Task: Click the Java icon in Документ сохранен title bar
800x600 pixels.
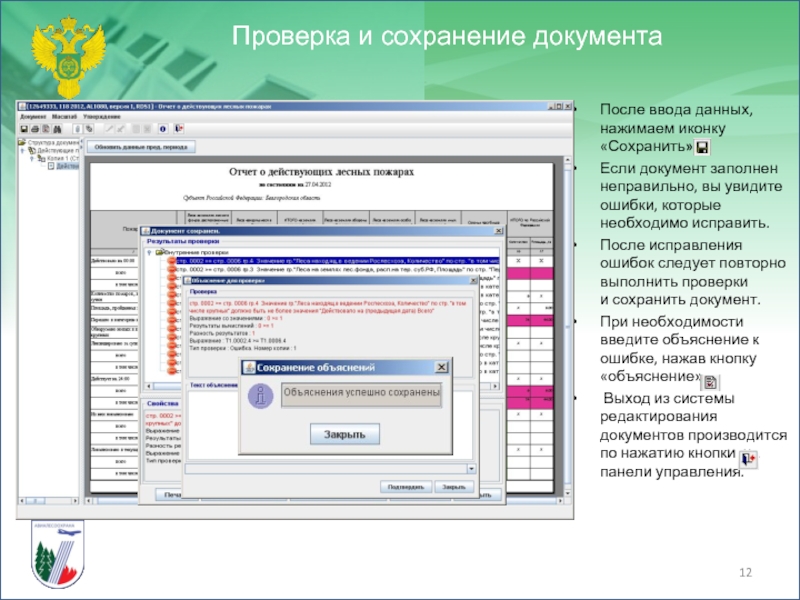Action: pyautogui.click(x=145, y=231)
